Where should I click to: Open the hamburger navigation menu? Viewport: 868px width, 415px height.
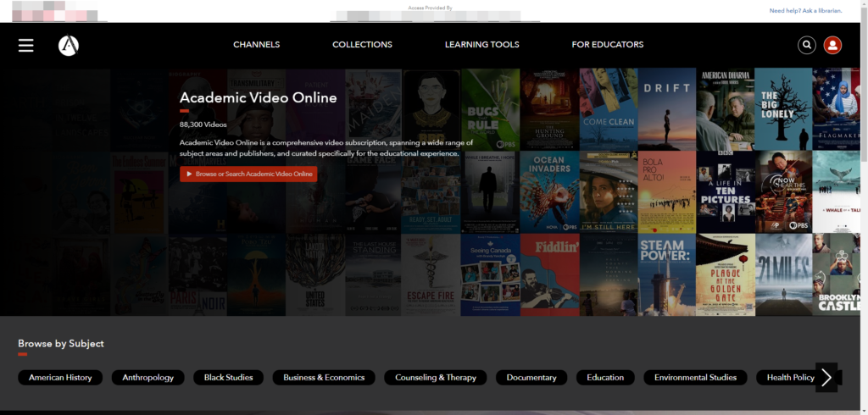coord(26,45)
